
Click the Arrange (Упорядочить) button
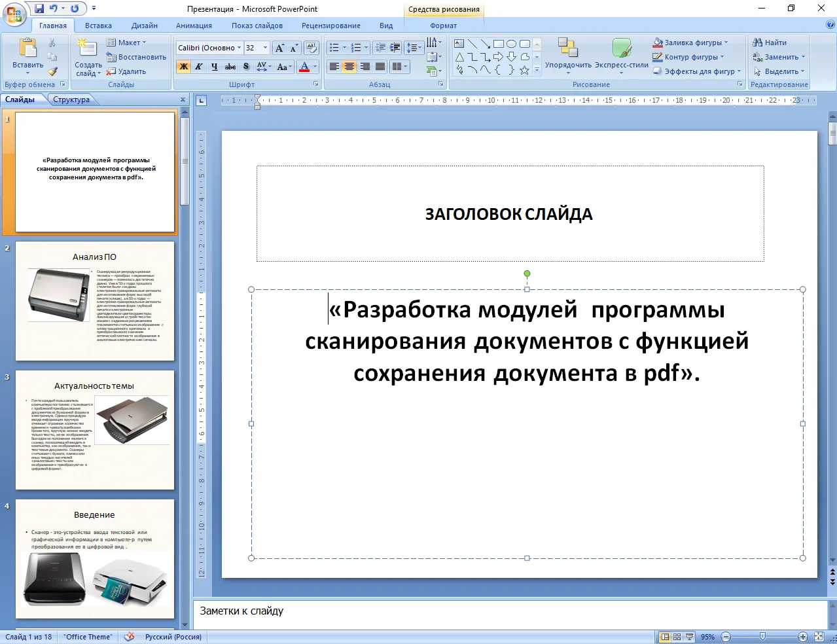[568, 55]
